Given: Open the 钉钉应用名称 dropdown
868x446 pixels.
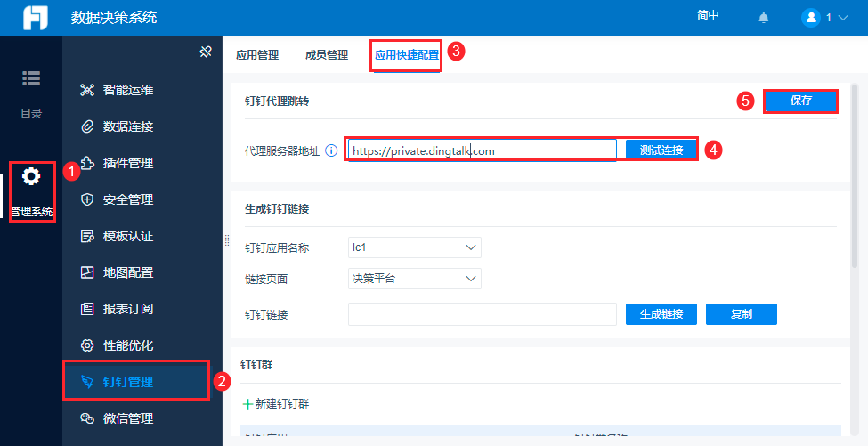Looking at the screenshot, I should pyautogui.click(x=415, y=247).
